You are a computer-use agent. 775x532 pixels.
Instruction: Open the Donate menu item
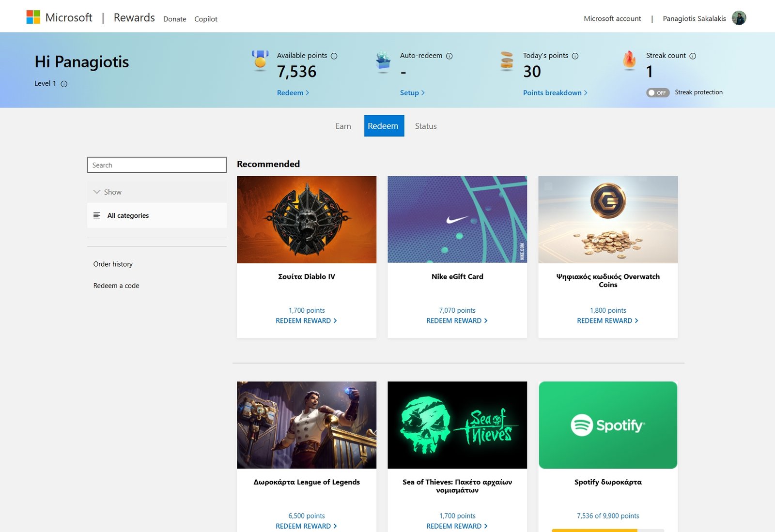click(175, 19)
